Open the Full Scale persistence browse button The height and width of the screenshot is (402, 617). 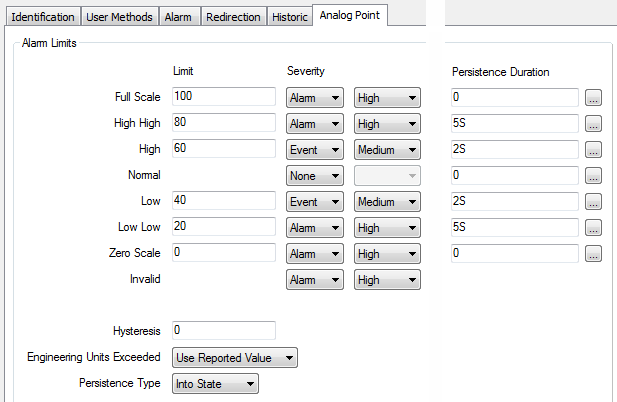[593, 98]
